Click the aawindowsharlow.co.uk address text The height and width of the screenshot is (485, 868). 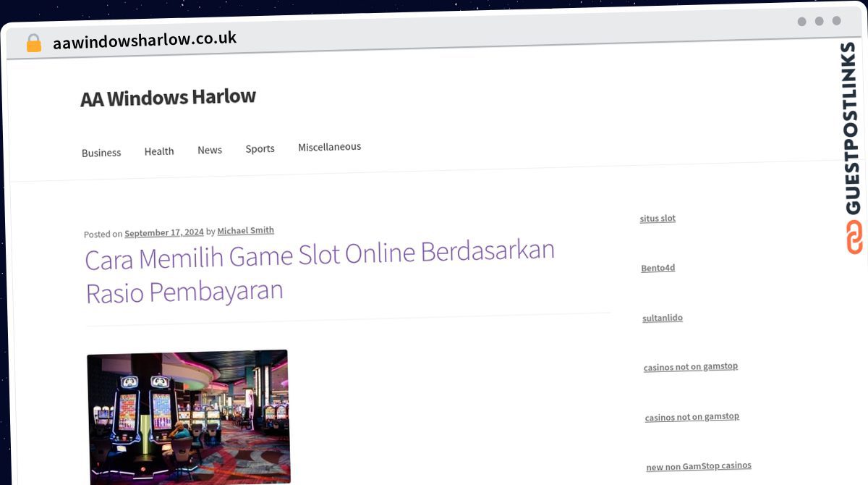[x=145, y=41]
